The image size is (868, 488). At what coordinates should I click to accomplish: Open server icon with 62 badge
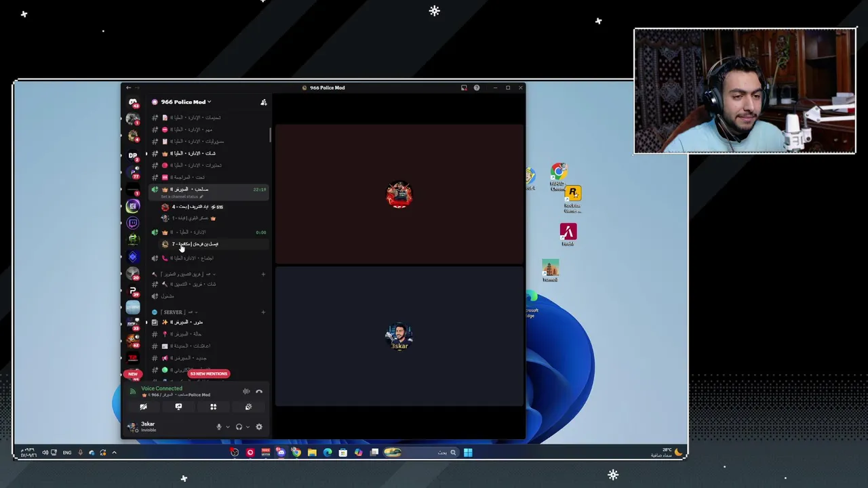click(133, 341)
